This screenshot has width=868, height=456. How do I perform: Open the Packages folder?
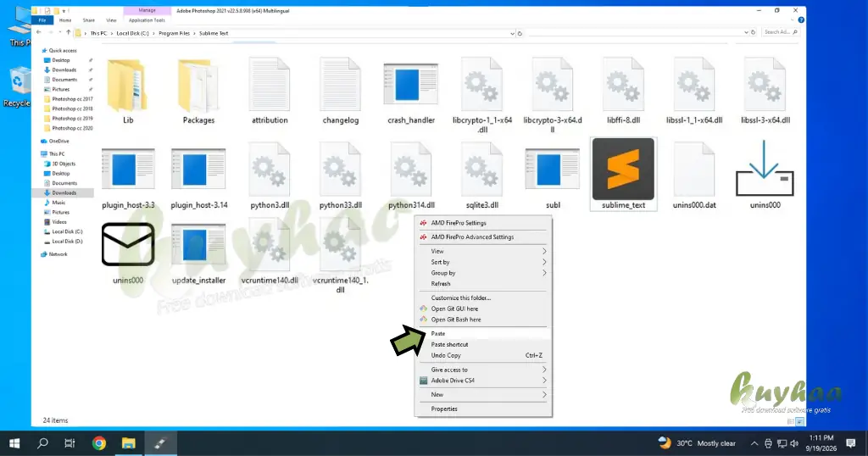[x=198, y=90]
